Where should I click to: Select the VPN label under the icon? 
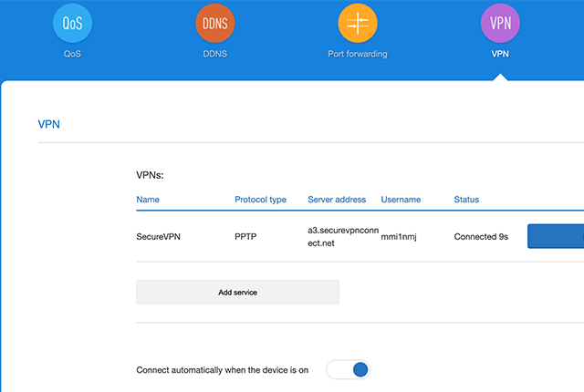click(499, 54)
